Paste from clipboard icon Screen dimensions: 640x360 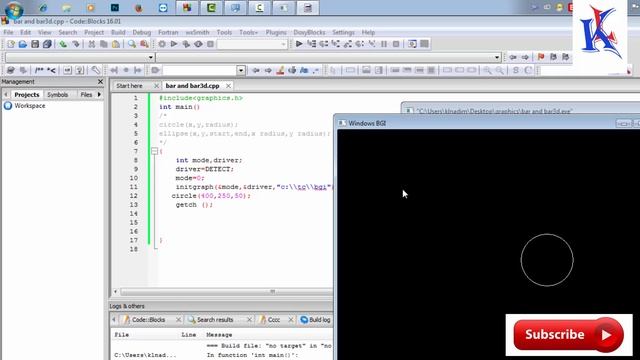coord(116,44)
